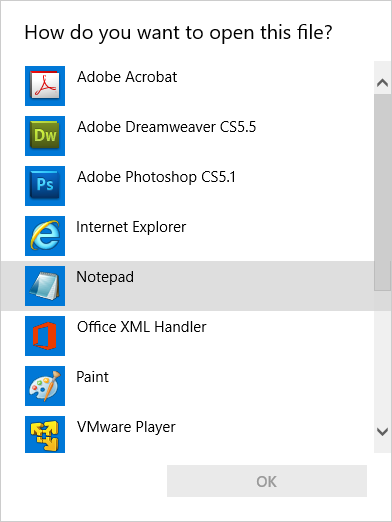Select the Internet Explorer e icon
392x522 pixels.
[x=45, y=236]
